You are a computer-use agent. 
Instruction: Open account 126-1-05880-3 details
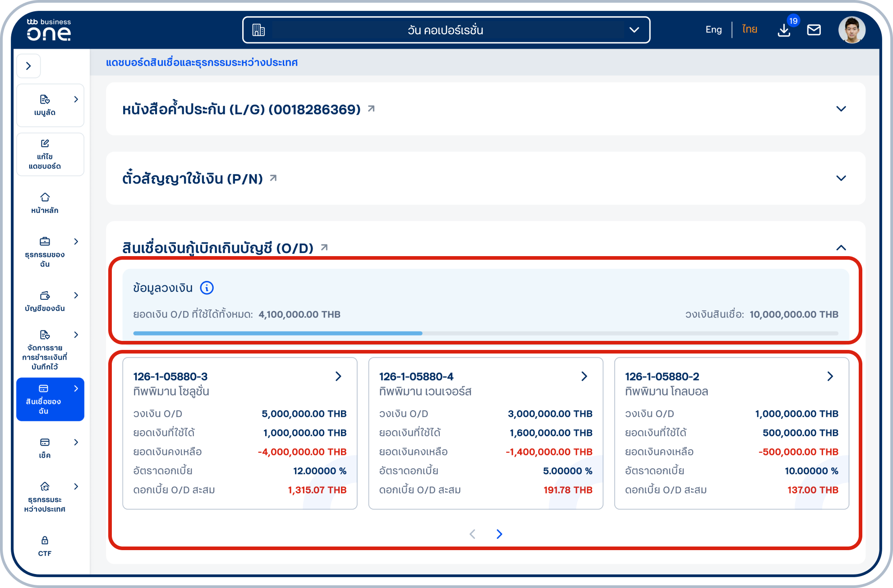338,377
